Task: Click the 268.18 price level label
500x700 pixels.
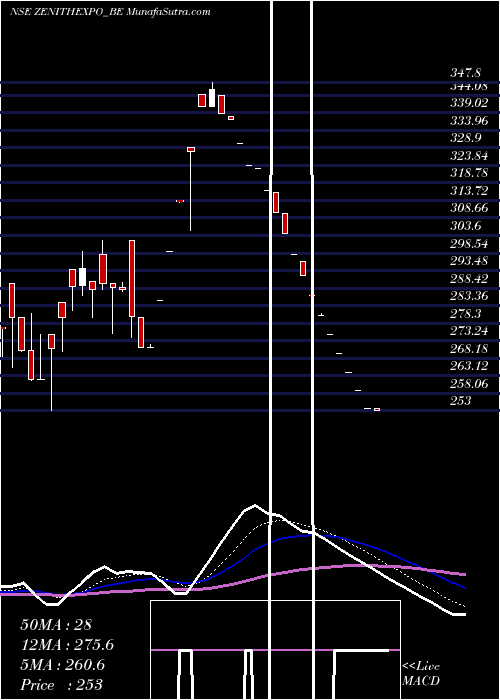Action: pyautogui.click(x=469, y=349)
